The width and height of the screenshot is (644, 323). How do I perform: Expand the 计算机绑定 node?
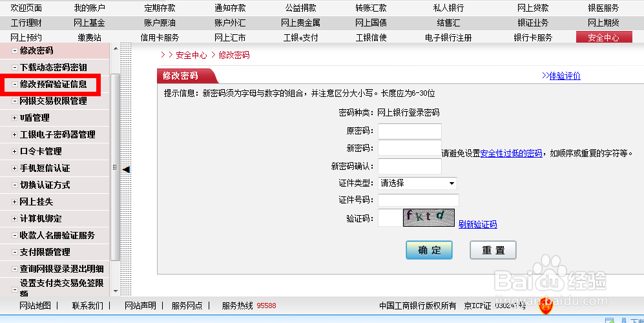point(14,219)
